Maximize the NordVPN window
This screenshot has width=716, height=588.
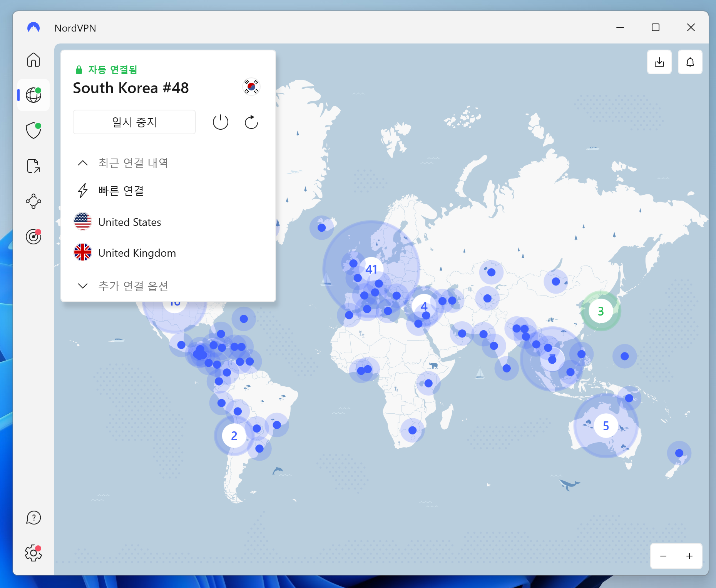656,28
